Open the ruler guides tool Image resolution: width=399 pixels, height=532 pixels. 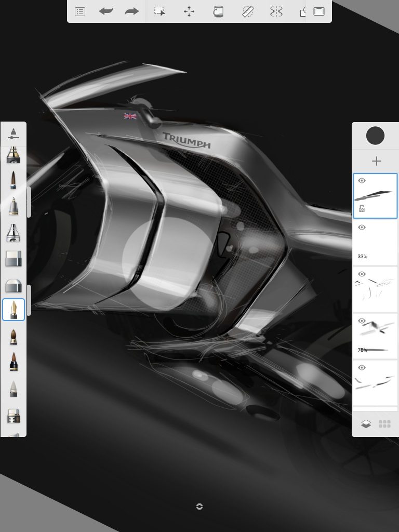248,11
